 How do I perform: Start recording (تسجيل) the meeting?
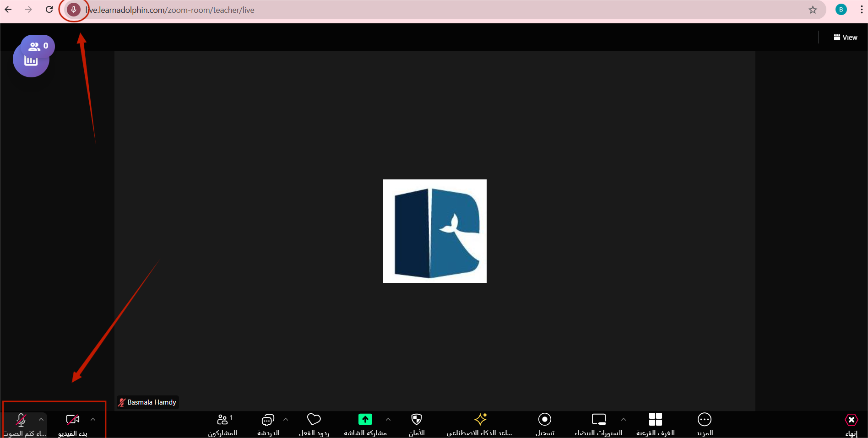(x=544, y=424)
